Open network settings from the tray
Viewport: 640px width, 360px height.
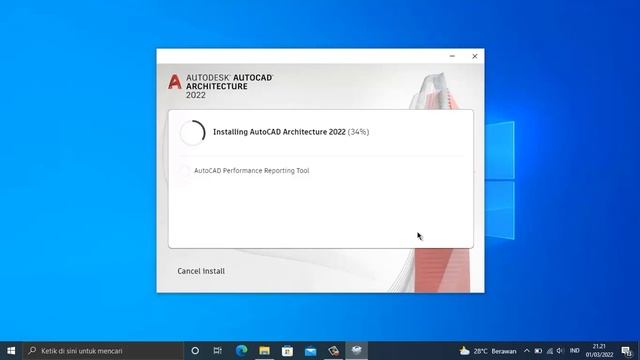coord(550,351)
